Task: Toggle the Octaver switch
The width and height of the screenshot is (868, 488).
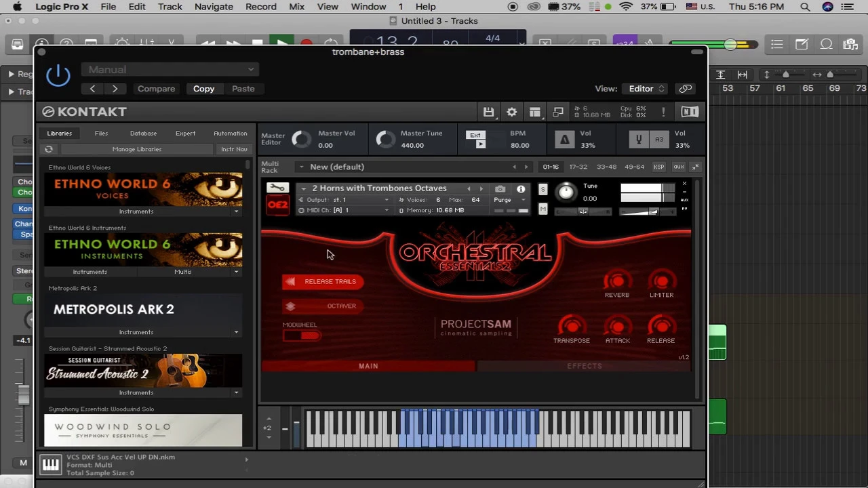Action: point(323,306)
